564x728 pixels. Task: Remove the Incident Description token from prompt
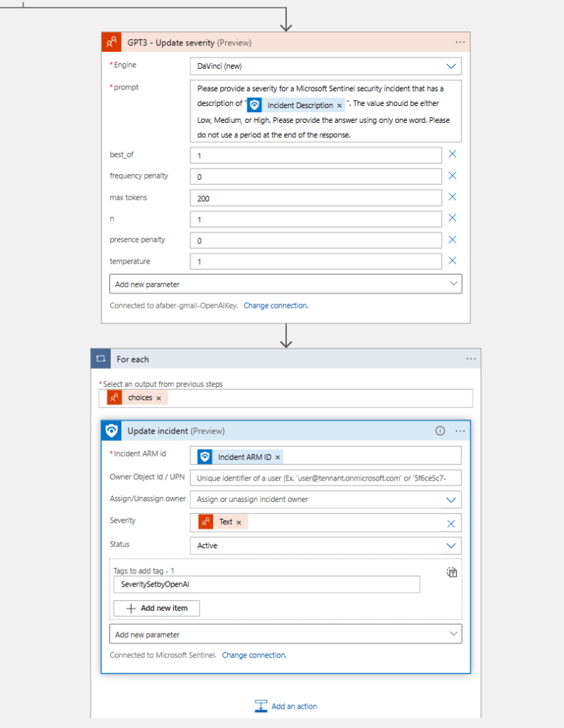(x=339, y=105)
